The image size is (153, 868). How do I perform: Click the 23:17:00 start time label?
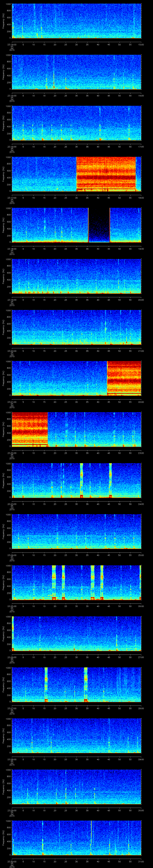click(12, 197)
